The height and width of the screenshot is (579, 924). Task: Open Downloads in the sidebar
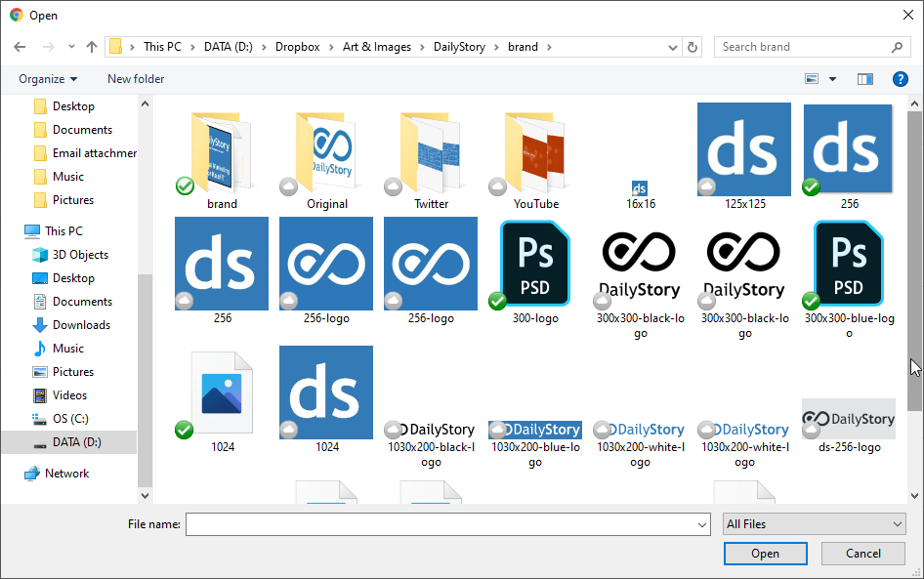(72, 325)
